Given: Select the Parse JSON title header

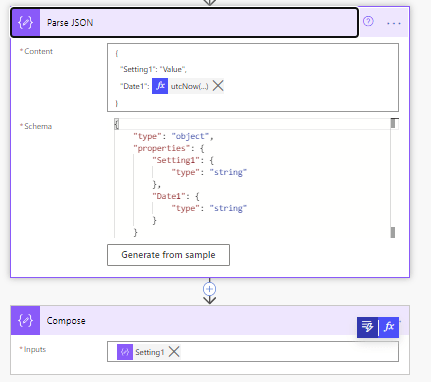Looking at the screenshot, I should (x=185, y=22).
